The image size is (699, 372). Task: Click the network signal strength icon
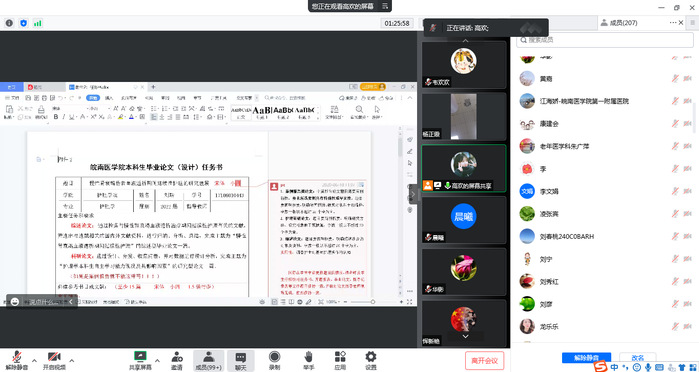point(37,23)
